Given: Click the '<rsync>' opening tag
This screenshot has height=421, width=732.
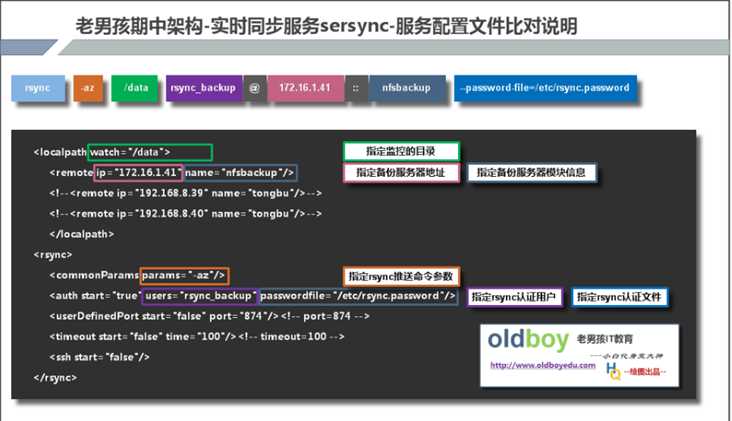Looking at the screenshot, I should click(x=53, y=255).
